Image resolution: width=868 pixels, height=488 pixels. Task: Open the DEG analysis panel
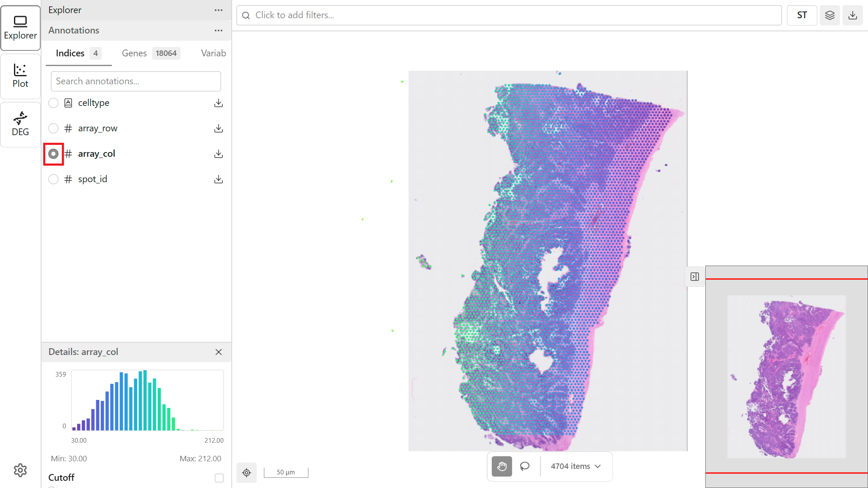(x=20, y=124)
